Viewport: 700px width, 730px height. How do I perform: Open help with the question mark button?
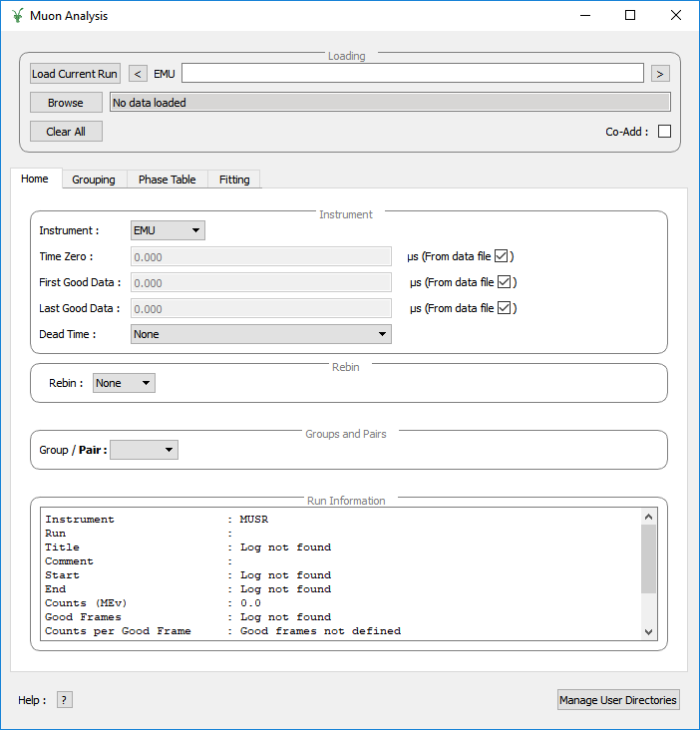pyautogui.click(x=65, y=700)
